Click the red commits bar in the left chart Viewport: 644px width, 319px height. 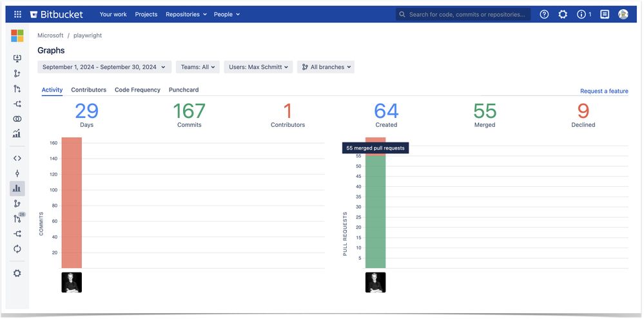pos(72,203)
